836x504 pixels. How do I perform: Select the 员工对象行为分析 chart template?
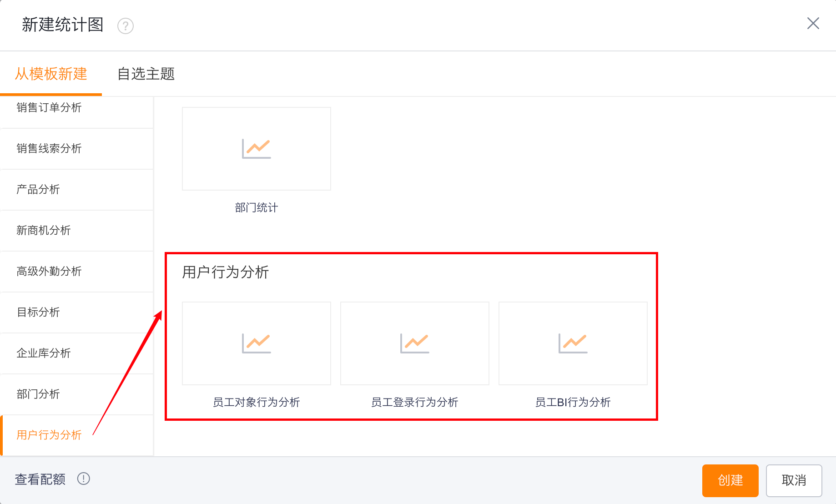tap(256, 343)
